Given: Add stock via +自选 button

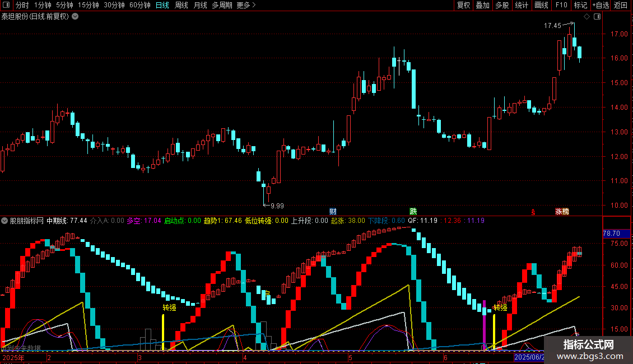Looking at the screenshot, I should 601,5.
